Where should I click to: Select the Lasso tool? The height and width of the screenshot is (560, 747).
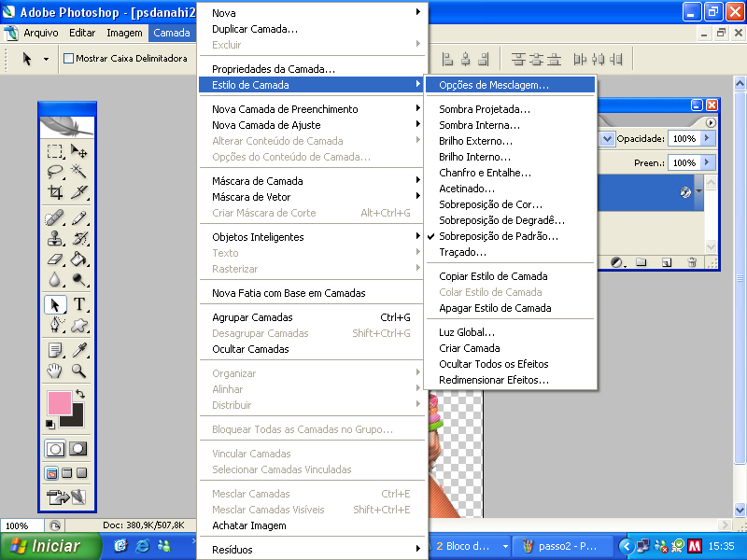[55, 172]
